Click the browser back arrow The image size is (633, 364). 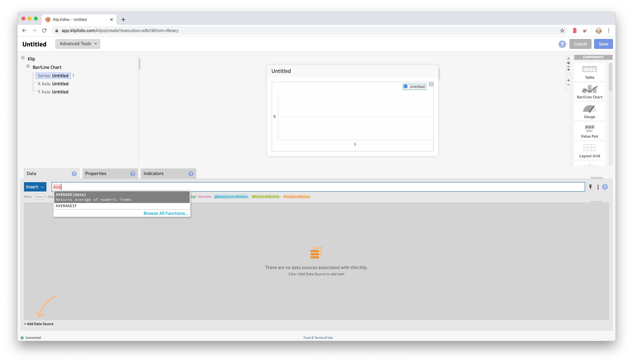click(24, 31)
